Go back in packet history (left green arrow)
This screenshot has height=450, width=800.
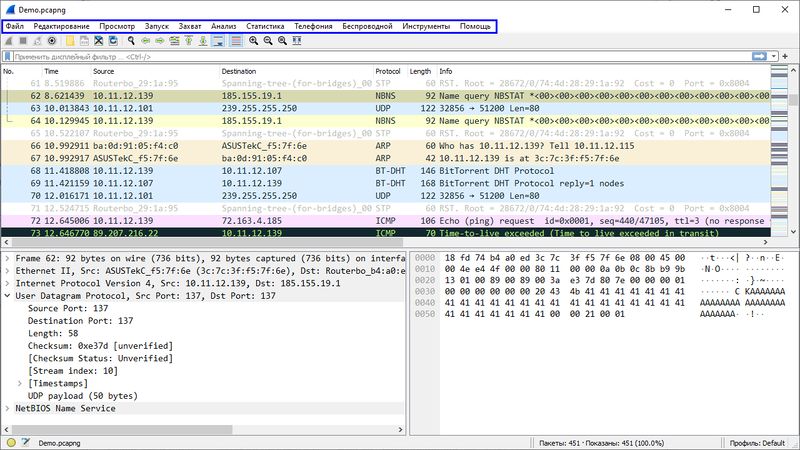coord(145,41)
